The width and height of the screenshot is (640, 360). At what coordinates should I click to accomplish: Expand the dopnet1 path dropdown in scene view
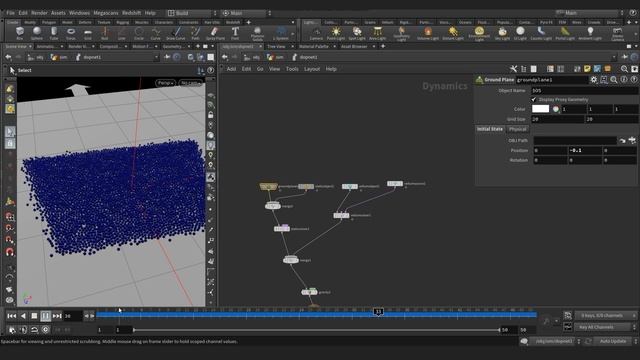(156, 58)
